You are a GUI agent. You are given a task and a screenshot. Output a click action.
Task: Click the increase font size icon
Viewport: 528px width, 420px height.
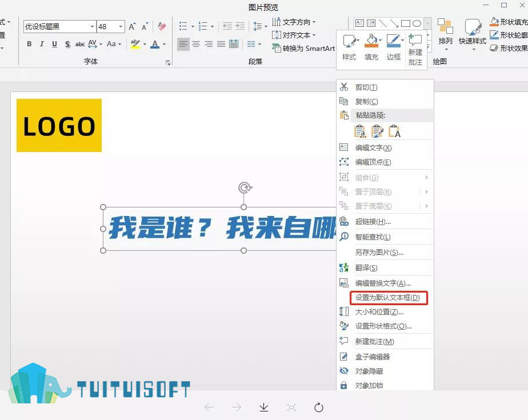132,26
